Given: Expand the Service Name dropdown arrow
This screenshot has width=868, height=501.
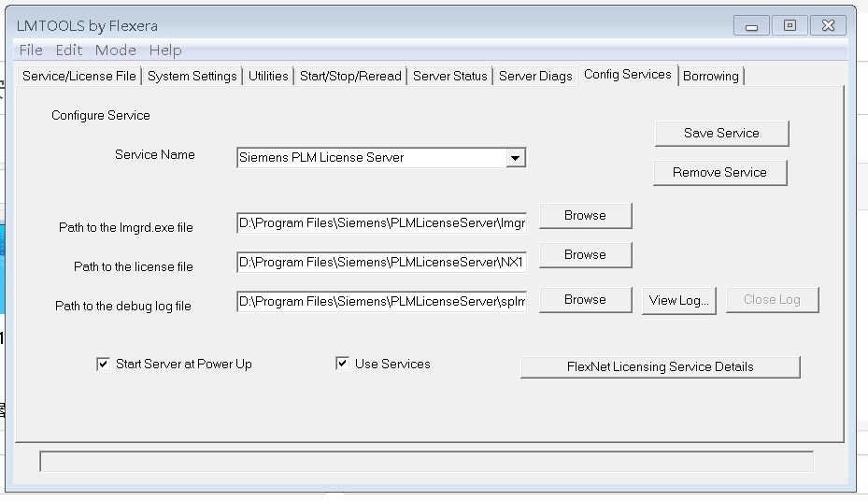Looking at the screenshot, I should coord(516,158).
